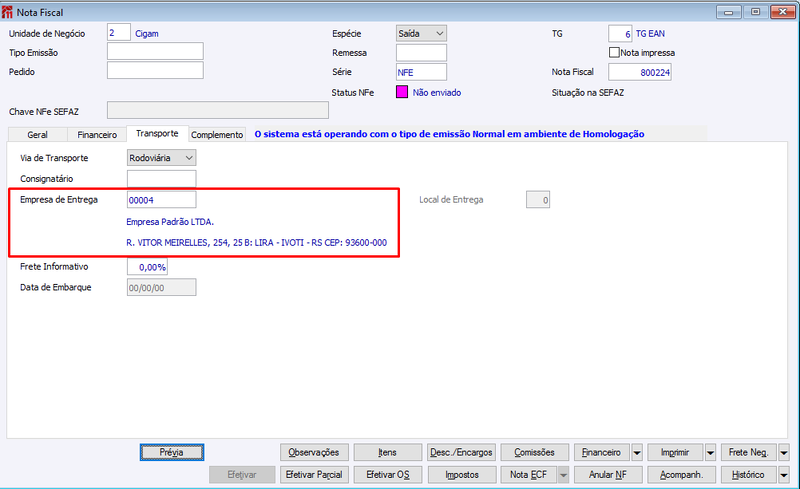Viewport: 800px width, 489px height.
Task: Click the Imprimir button
Action: pyautogui.click(x=675, y=452)
